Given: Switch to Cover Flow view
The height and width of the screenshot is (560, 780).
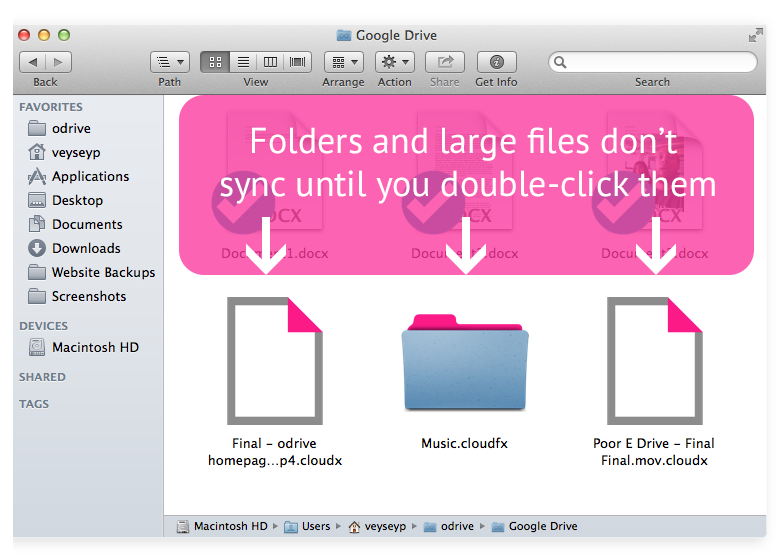Looking at the screenshot, I should click(297, 62).
